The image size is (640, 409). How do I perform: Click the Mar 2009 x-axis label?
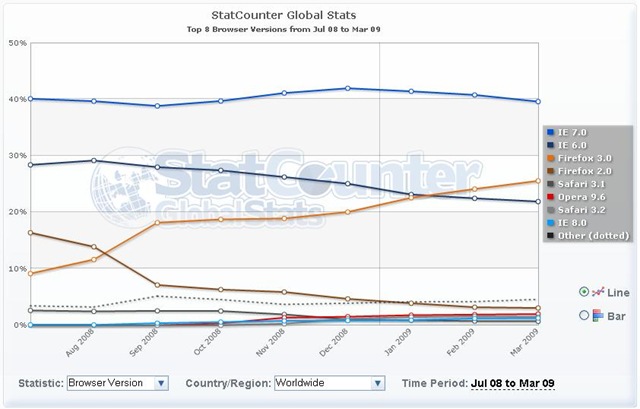(x=535, y=346)
